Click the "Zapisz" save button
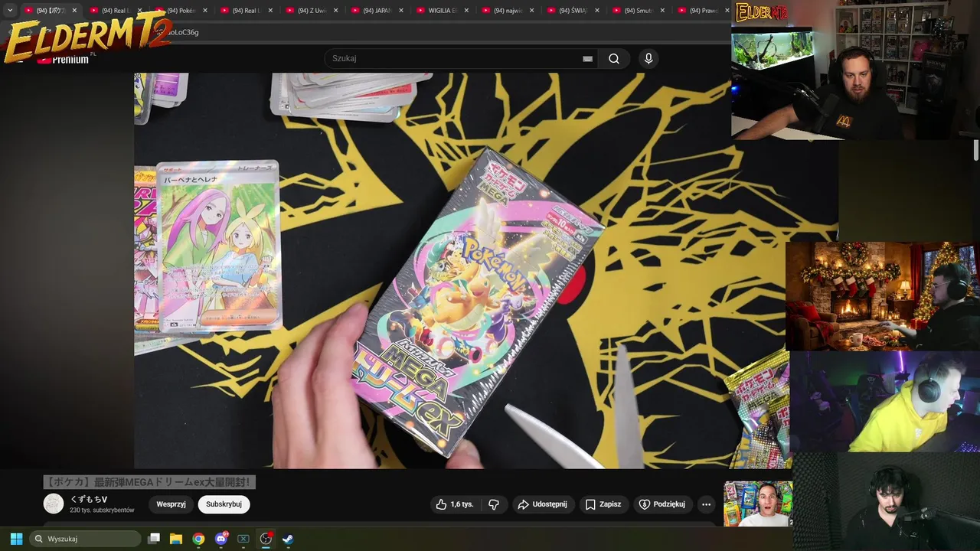The height and width of the screenshot is (551, 980). point(603,504)
